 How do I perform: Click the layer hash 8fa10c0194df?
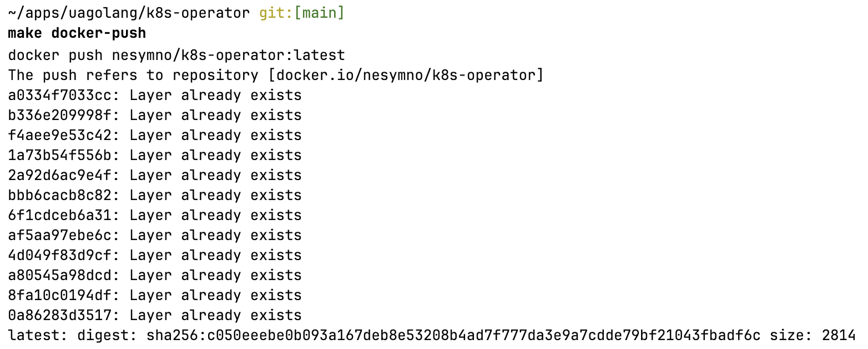(x=60, y=295)
